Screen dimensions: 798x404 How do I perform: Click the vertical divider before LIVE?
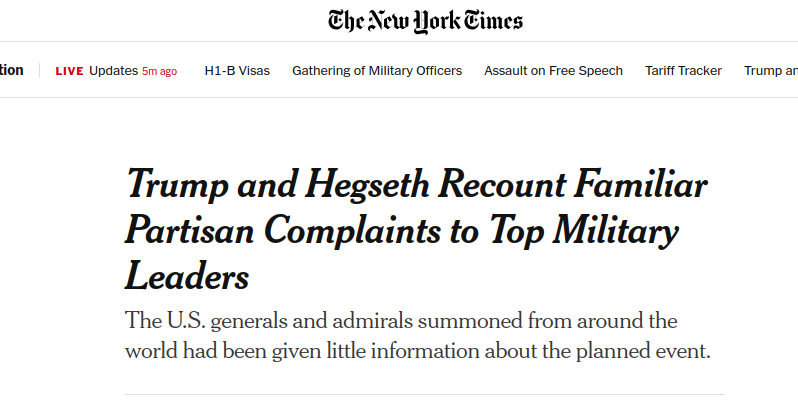tap(39, 71)
